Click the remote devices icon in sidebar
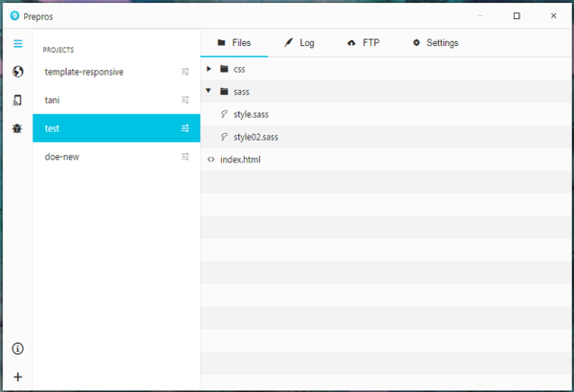 point(17,99)
